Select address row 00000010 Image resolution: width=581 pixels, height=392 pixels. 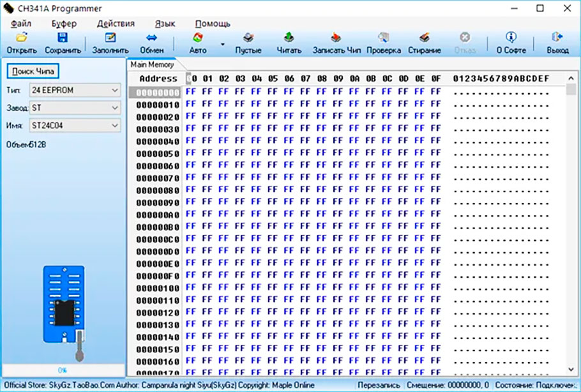tap(158, 105)
